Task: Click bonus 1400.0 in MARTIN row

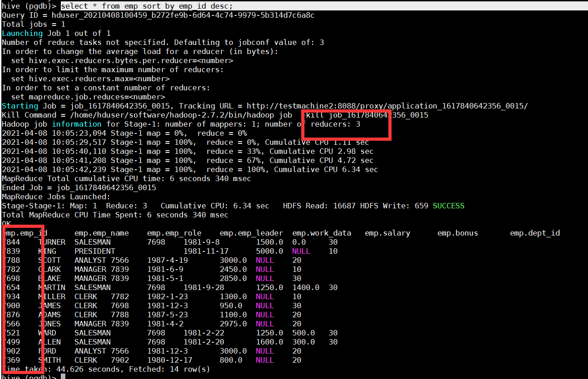Action: [x=306, y=287]
